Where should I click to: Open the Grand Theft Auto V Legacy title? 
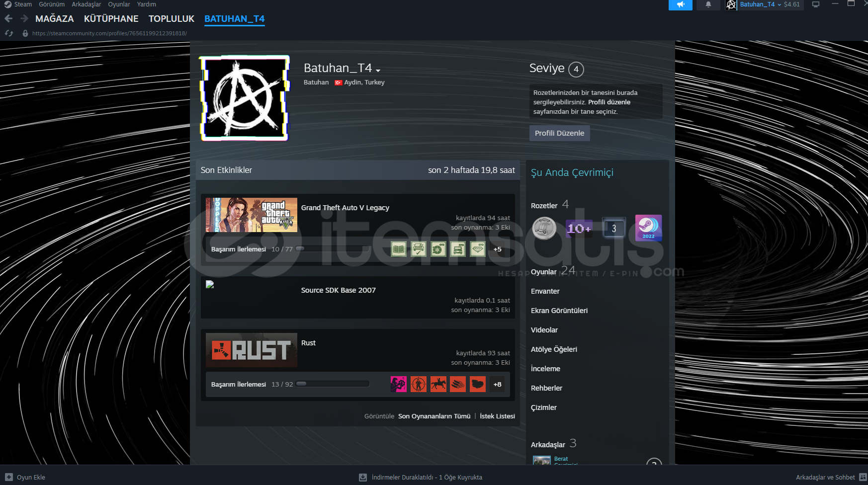click(x=346, y=208)
